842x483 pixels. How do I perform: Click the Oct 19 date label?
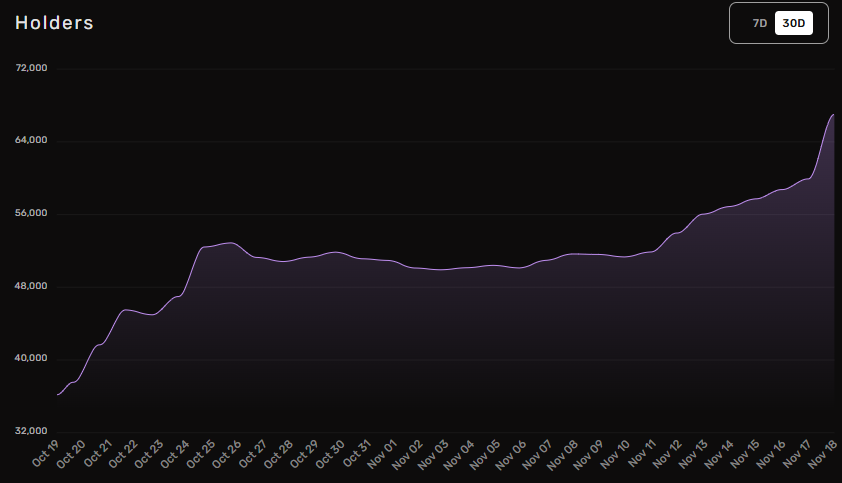coord(47,455)
